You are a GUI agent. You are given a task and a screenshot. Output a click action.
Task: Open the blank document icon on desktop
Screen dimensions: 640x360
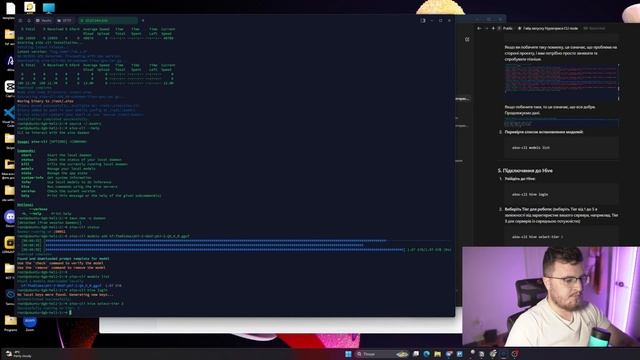coord(10,9)
